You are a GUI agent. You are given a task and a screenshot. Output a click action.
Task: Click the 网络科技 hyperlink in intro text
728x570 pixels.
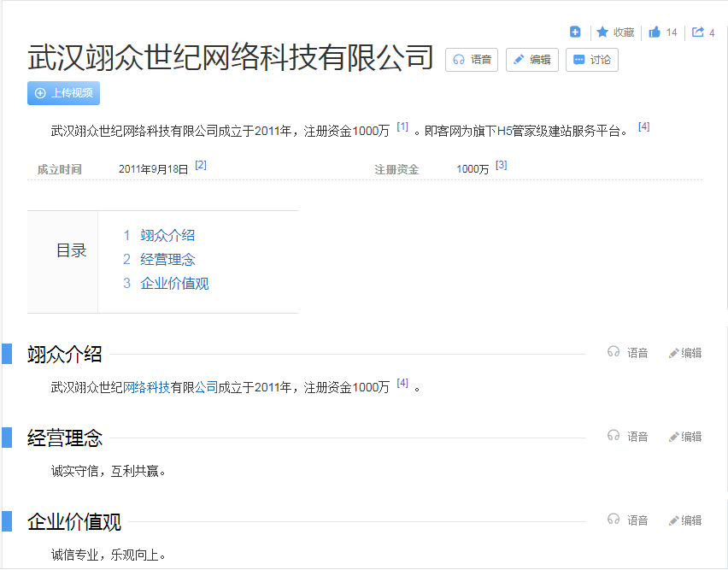tap(147, 388)
